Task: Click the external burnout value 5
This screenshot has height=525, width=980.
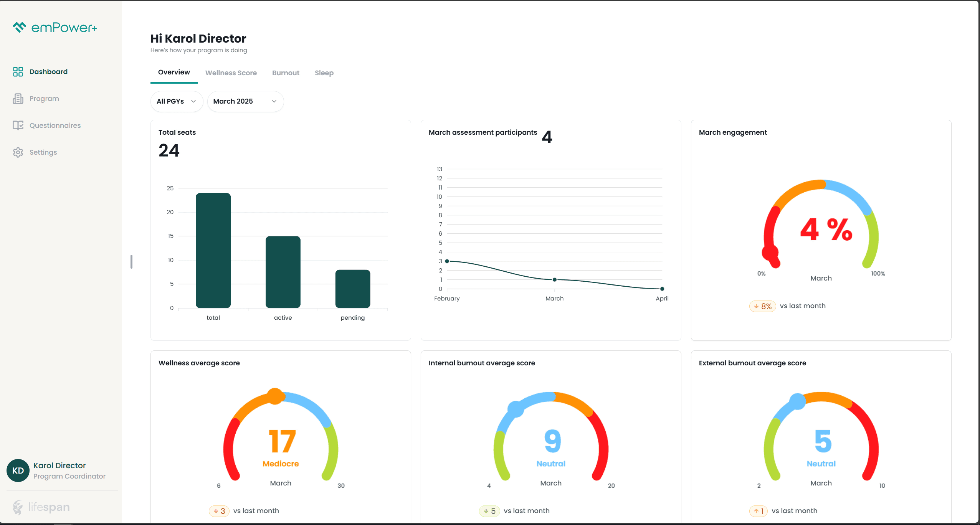Action: tap(823, 441)
